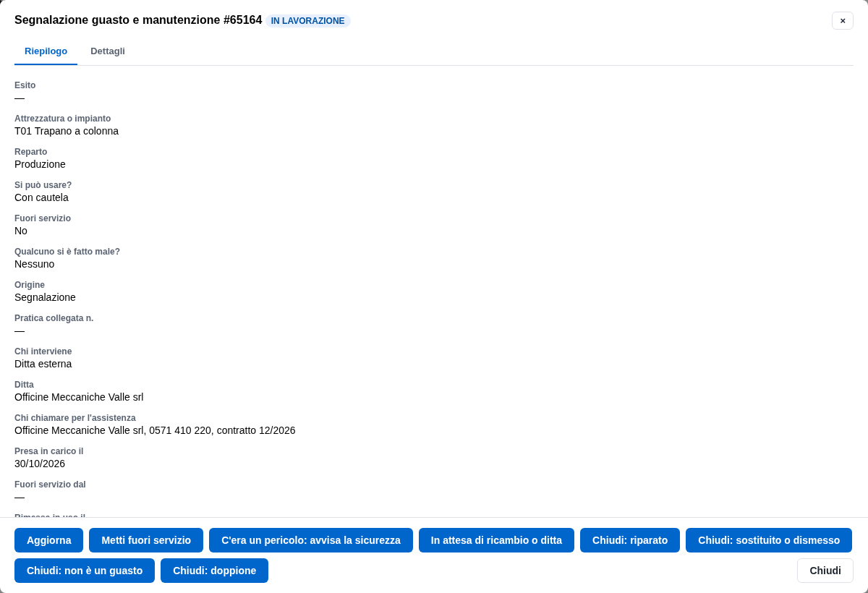Choose In attesa di ricambio o ditta

(496, 540)
